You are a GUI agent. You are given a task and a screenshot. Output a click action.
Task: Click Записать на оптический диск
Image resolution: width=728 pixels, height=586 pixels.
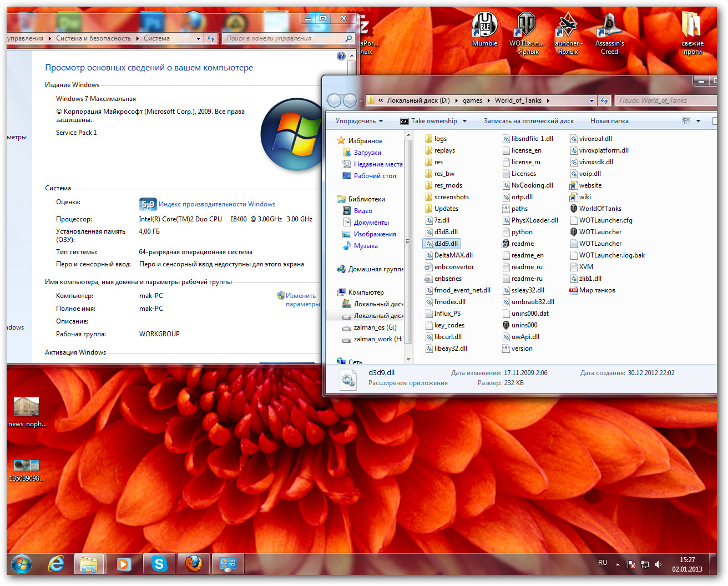pos(528,121)
